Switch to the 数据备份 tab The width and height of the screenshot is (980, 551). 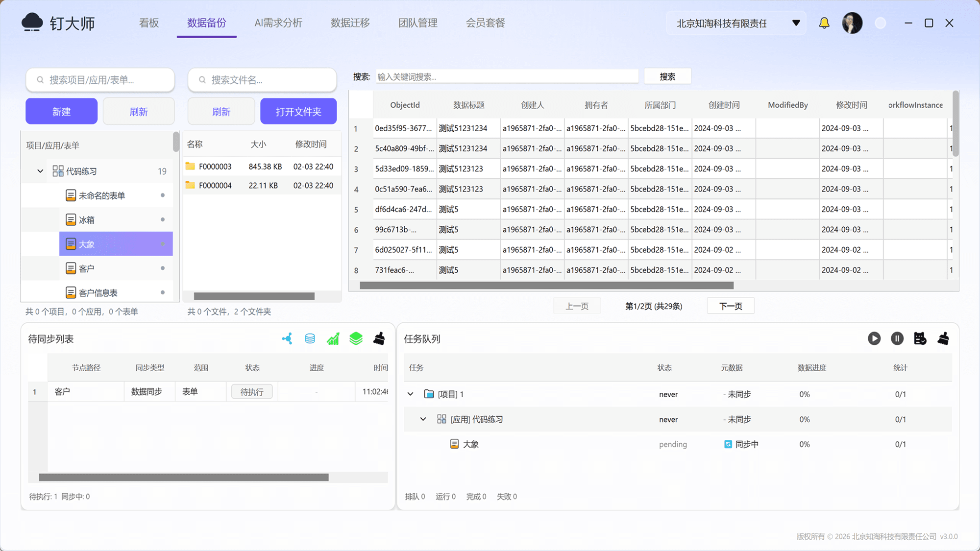207,23
